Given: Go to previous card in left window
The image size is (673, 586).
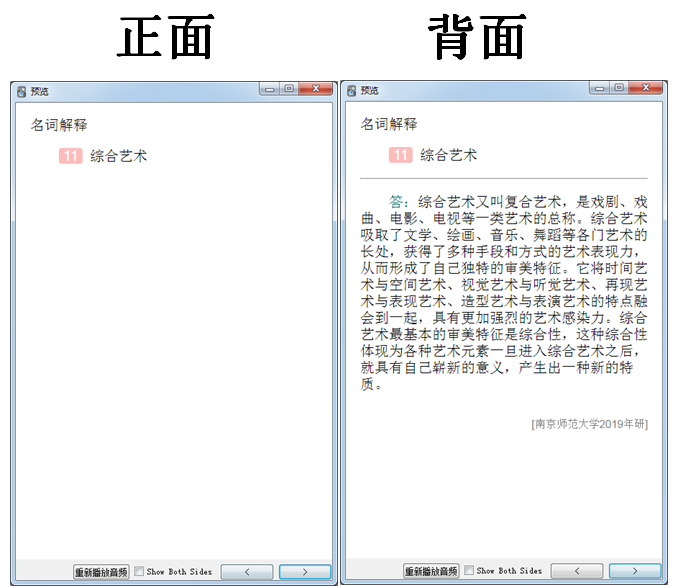Looking at the screenshot, I should tap(247, 572).
